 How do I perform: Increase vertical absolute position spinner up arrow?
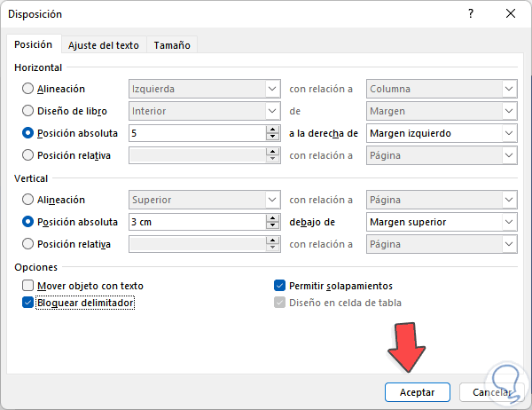click(272, 218)
